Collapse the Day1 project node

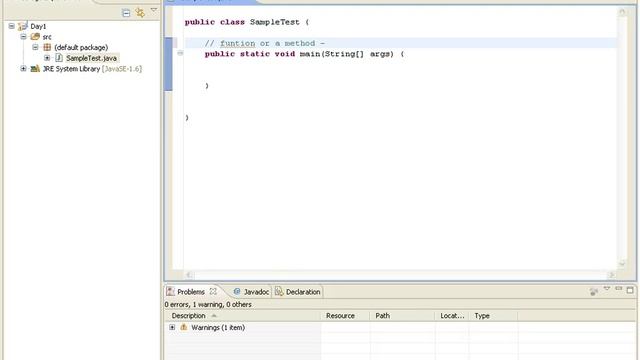11,26
